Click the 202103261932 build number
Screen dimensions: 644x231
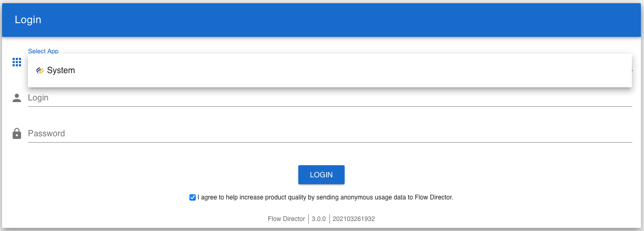pos(354,219)
